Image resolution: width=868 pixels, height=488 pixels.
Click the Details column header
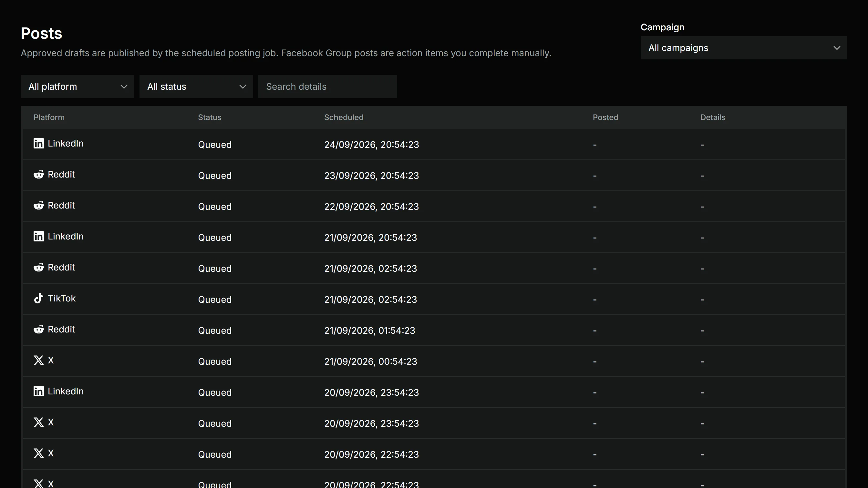coord(713,117)
